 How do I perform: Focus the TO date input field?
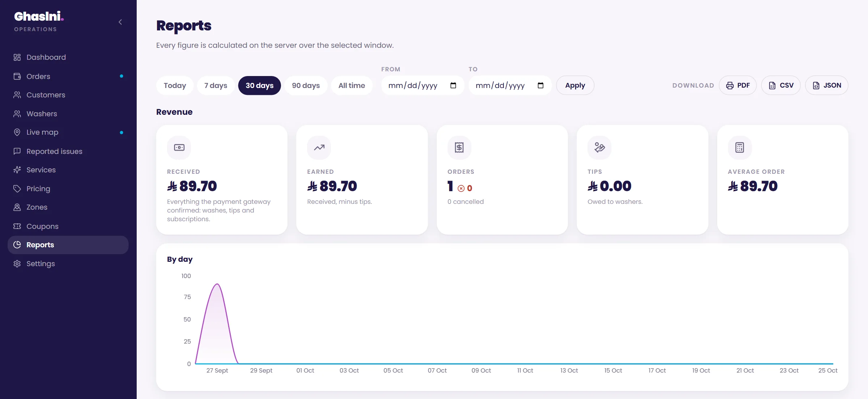(510, 85)
